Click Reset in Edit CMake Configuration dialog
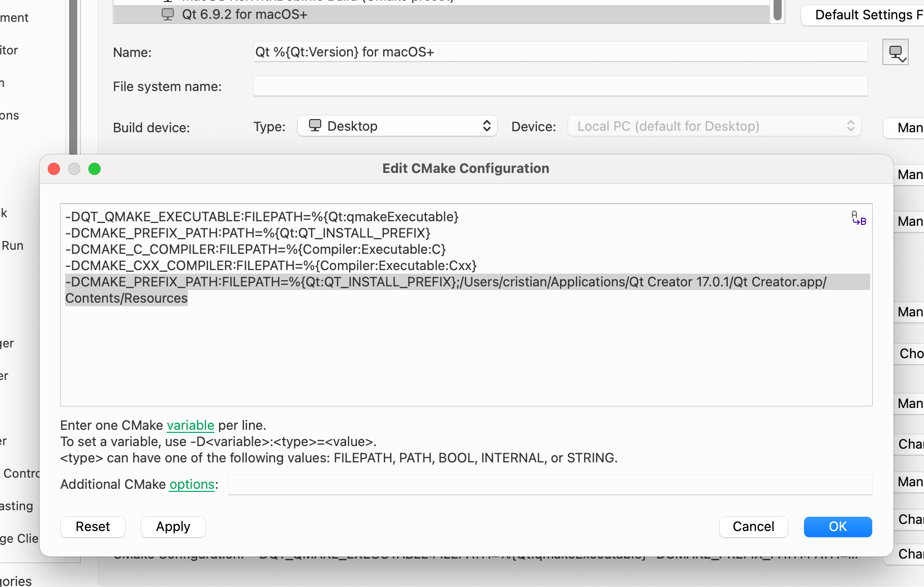Viewport: 924px width, 587px height. pos(93,526)
